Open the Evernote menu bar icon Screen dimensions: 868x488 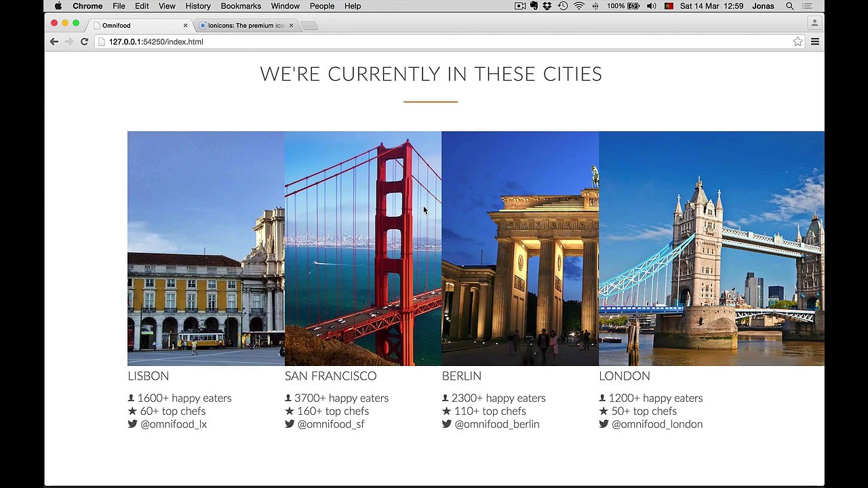534,6
